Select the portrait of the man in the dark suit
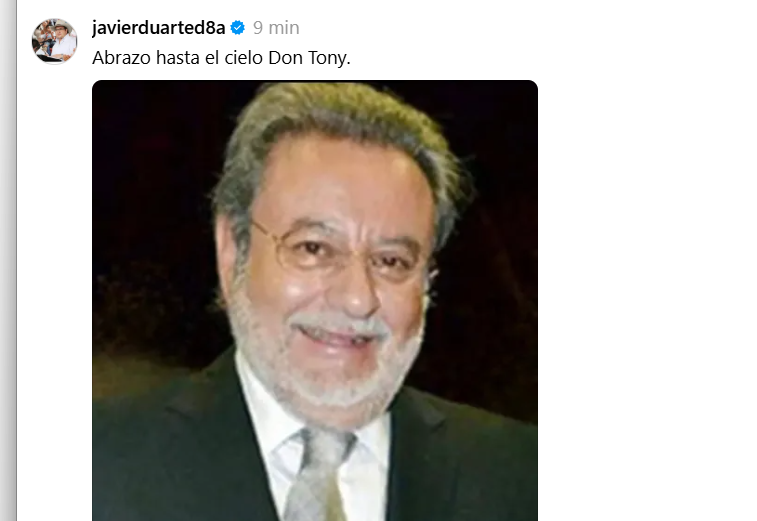The width and height of the screenshot is (757, 521). coord(315,300)
